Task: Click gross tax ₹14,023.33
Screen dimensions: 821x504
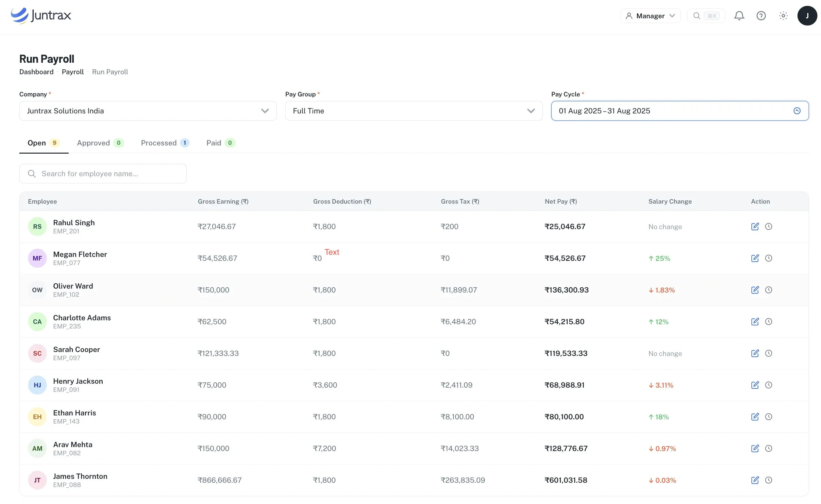Action: pyautogui.click(x=459, y=448)
